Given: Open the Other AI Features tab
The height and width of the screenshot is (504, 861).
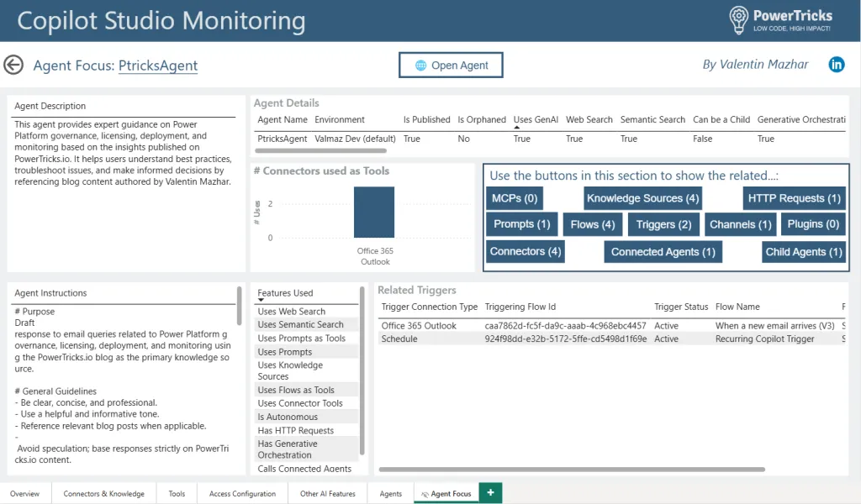Looking at the screenshot, I should (x=328, y=494).
